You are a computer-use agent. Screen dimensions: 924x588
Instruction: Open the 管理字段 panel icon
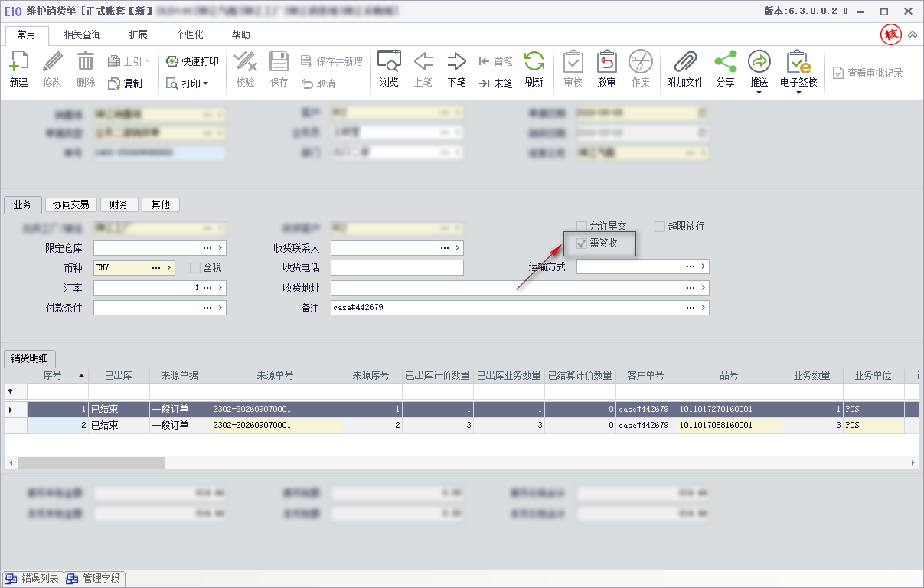(x=72, y=579)
